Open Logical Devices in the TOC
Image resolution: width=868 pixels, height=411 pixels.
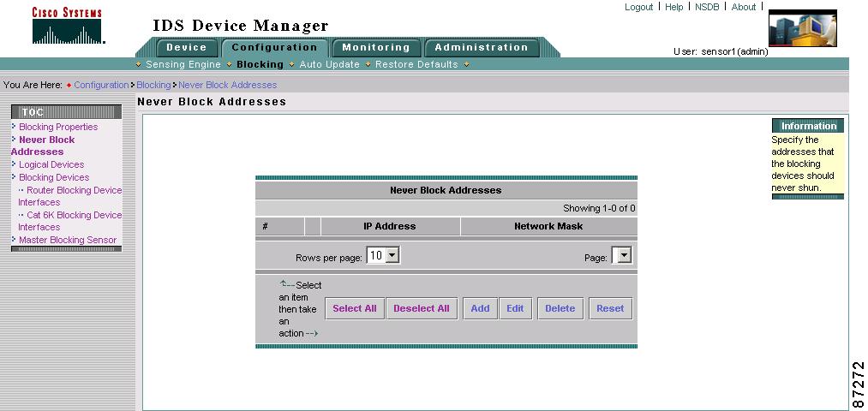click(51, 165)
